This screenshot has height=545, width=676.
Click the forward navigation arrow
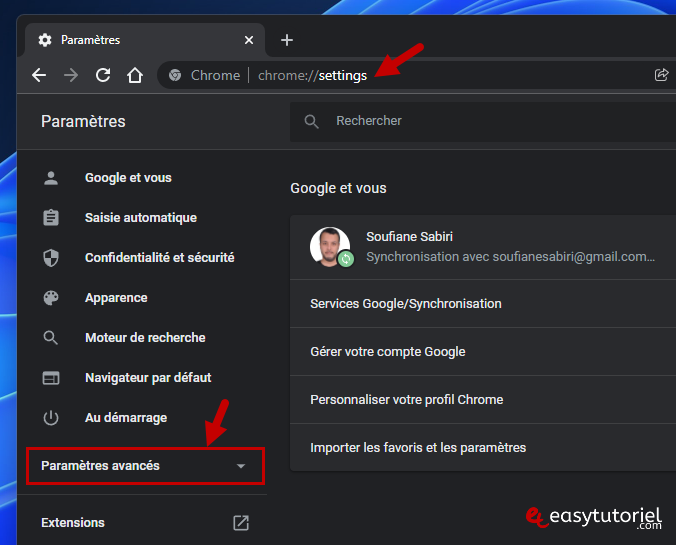[71, 75]
